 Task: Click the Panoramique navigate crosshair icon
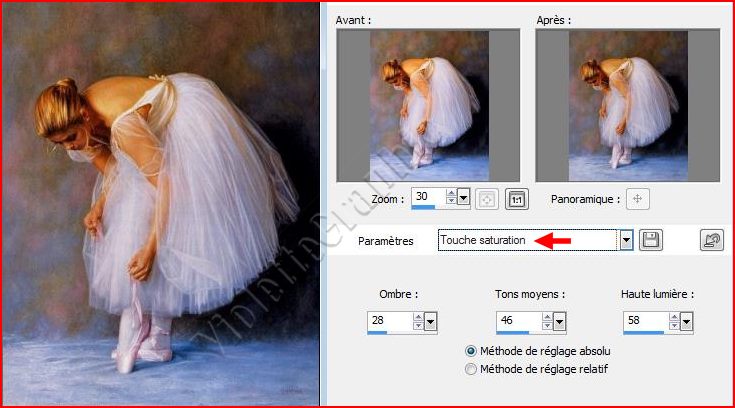pyautogui.click(x=638, y=198)
